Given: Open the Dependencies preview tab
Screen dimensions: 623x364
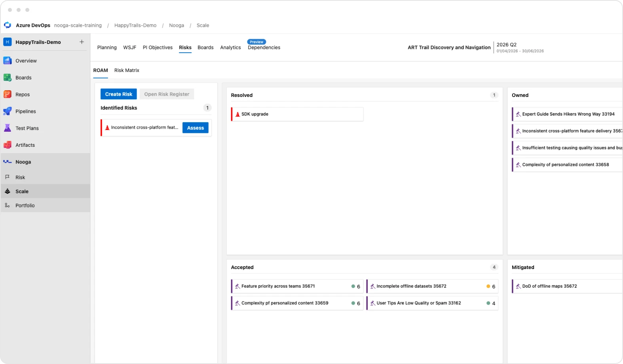Looking at the screenshot, I should point(264,47).
